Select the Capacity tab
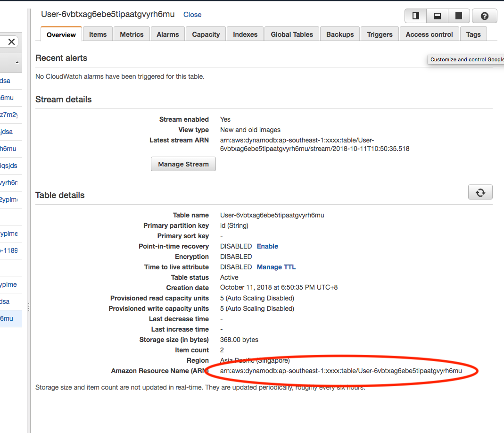The width and height of the screenshot is (504, 433). tap(206, 34)
